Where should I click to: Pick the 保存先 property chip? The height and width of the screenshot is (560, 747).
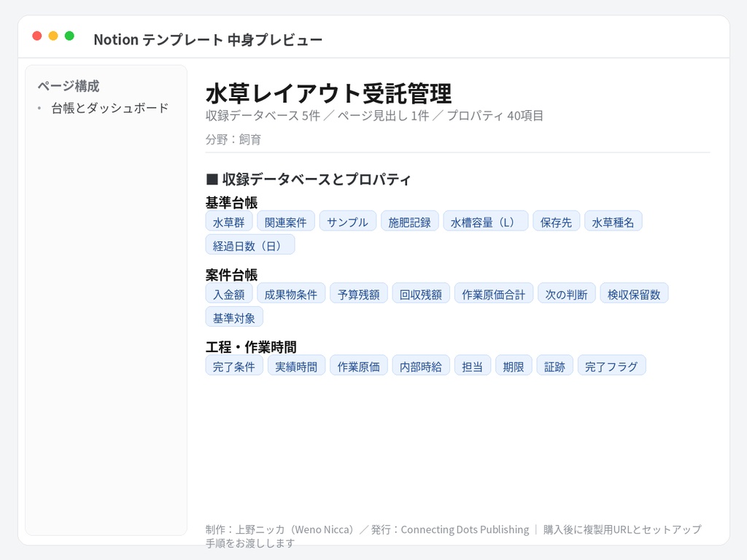(x=557, y=222)
